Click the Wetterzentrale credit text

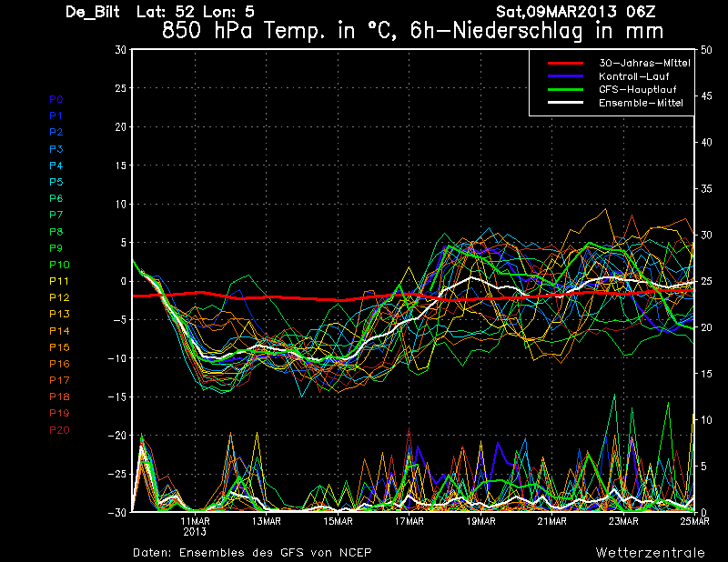[650, 552]
